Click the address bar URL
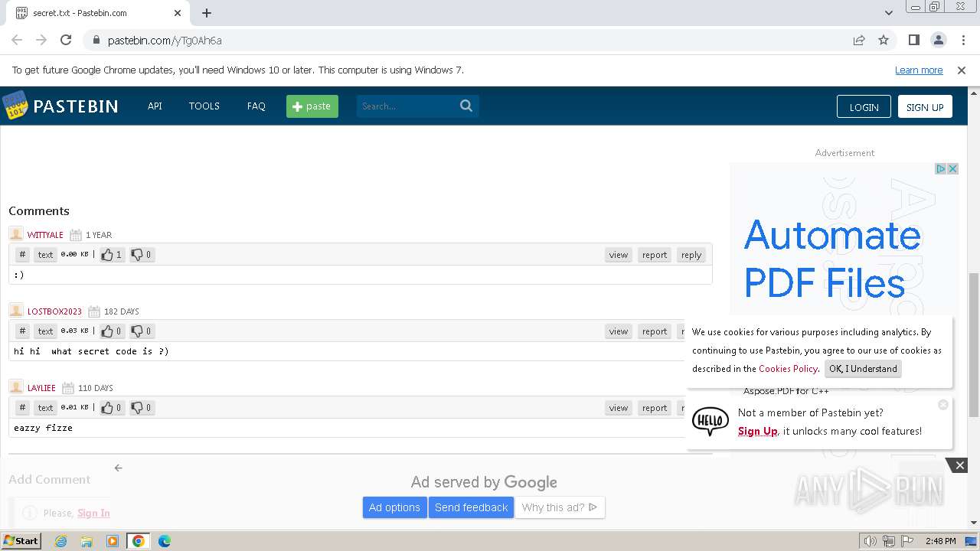Image resolution: width=980 pixels, height=551 pixels. pos(165,41)
